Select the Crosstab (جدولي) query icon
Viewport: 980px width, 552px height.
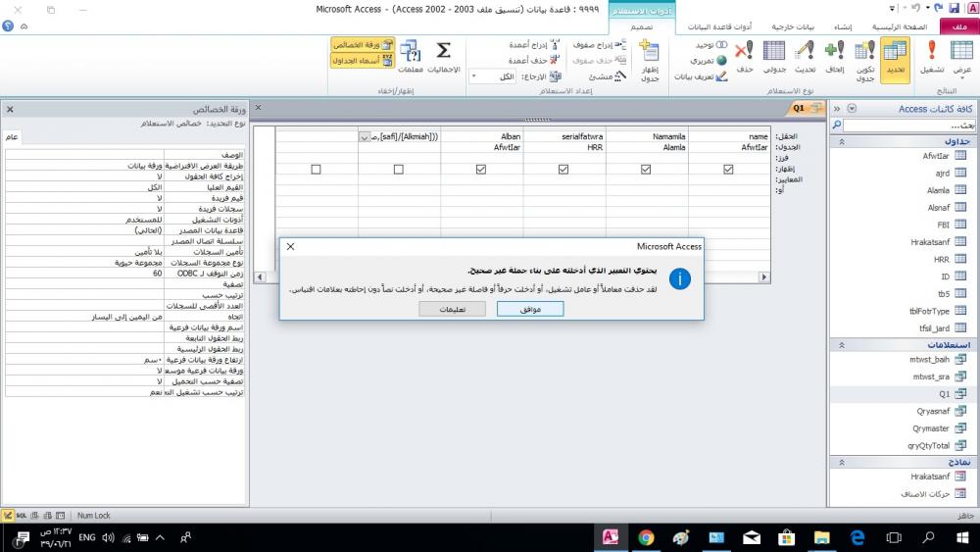(x=774, y=58)
